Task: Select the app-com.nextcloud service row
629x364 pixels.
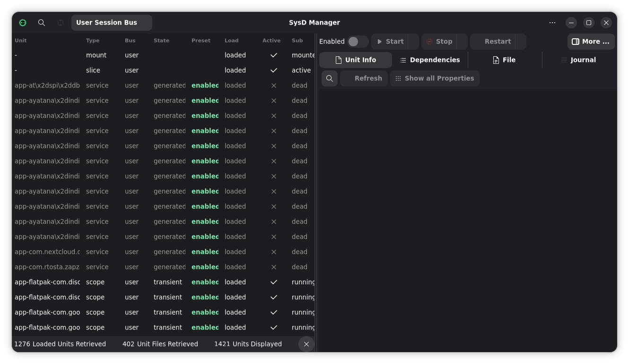Action: click(47, 252)
